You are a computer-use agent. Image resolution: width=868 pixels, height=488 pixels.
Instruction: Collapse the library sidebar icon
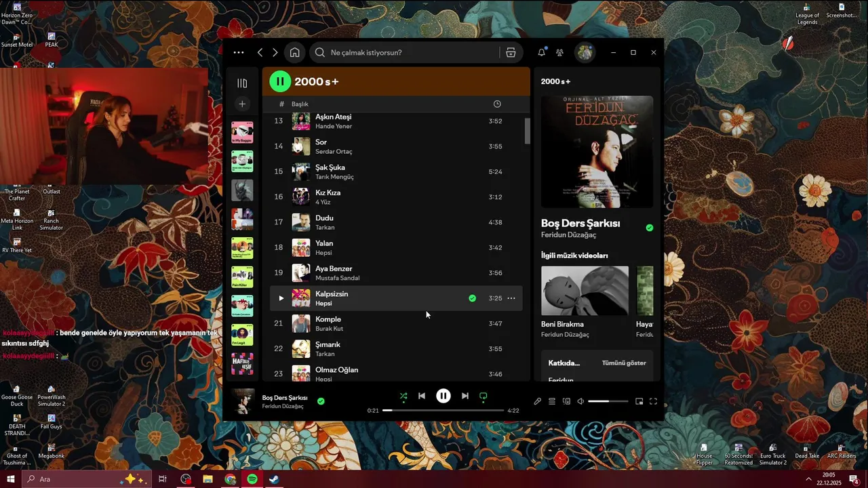point(242,83)
